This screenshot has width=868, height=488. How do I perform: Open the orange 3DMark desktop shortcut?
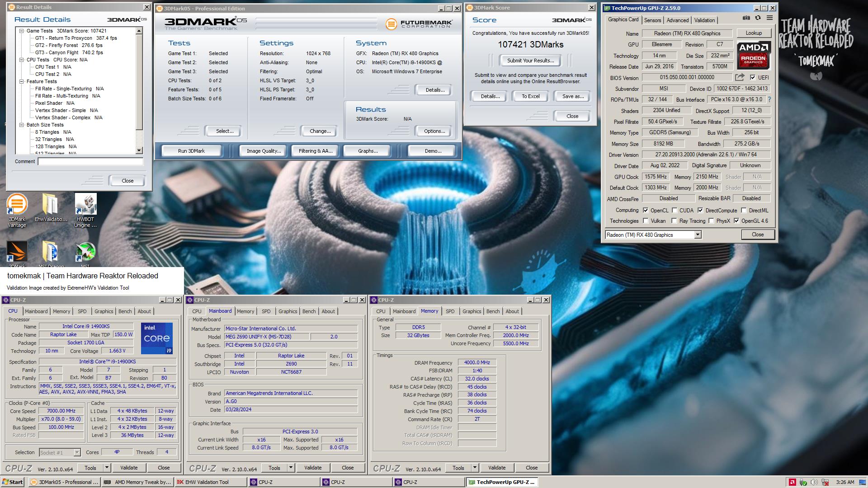(x=17, y=253)
